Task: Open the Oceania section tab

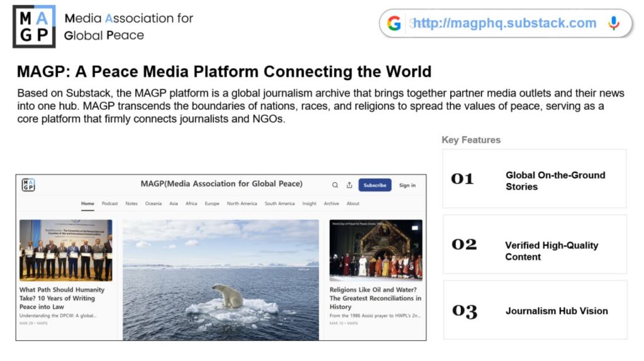Action: pyautogui.click(x=153, y=203)
